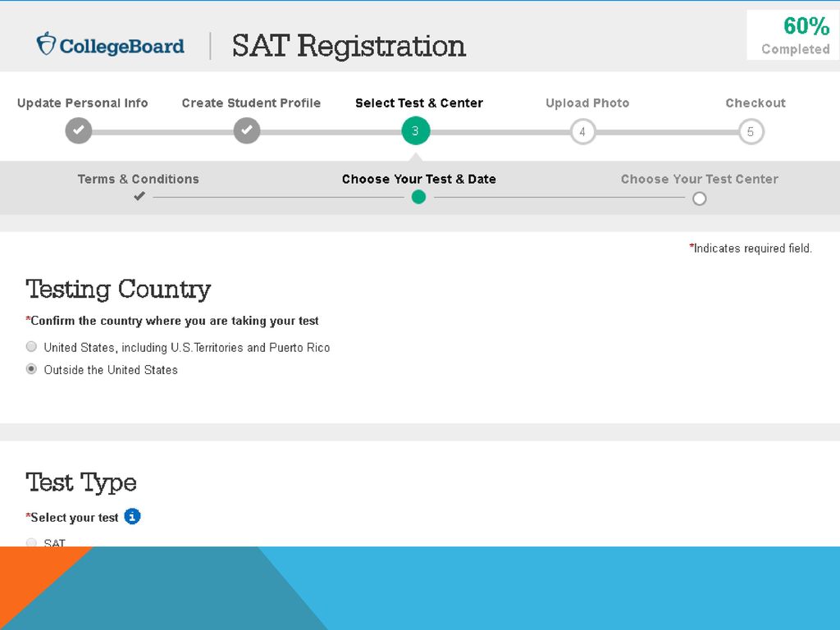The height and width of the screenshot is (630, 840).
Task: Click the SAT Registration page title
Action: [x=349, y=46]
